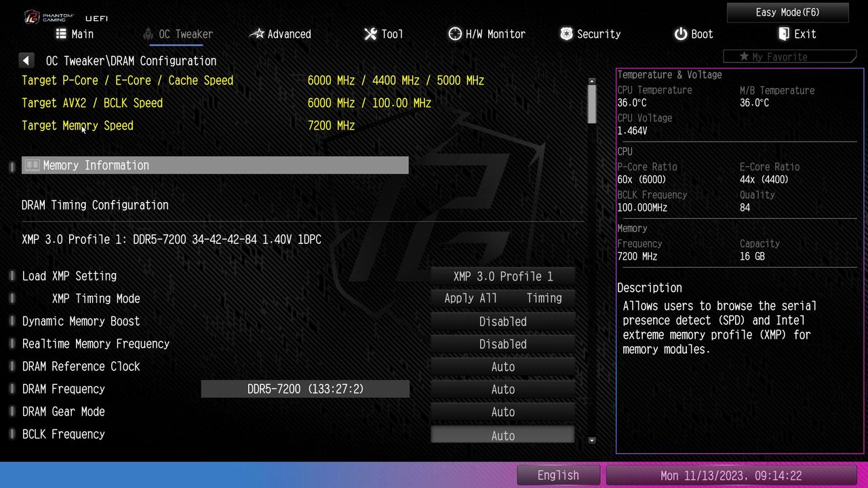Open DRAM Gear Mode Auto dropdown
Viewport: 868px width, 488px height.
click(x=503, y=411)
